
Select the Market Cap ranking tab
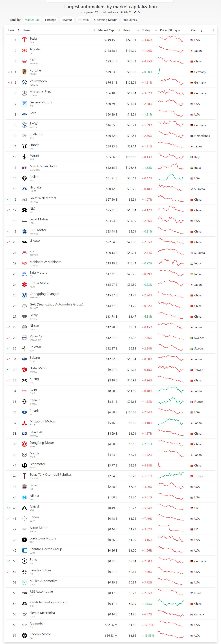32,20
